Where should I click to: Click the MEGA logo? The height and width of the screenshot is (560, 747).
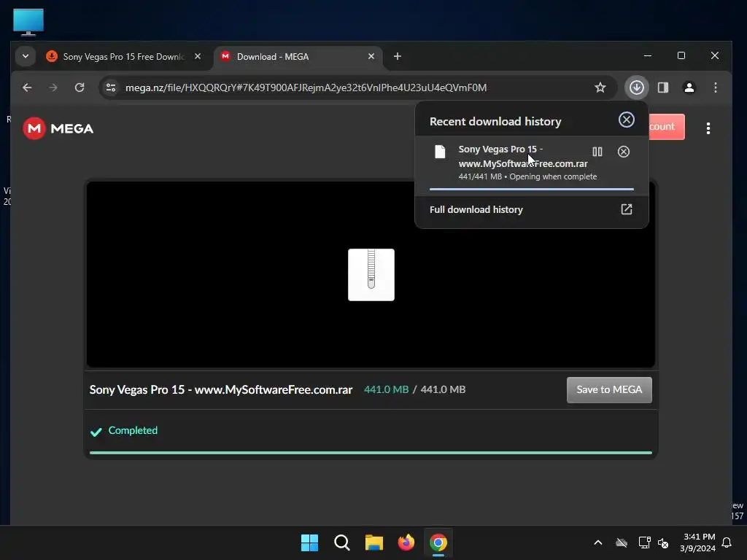coord(58,128)
